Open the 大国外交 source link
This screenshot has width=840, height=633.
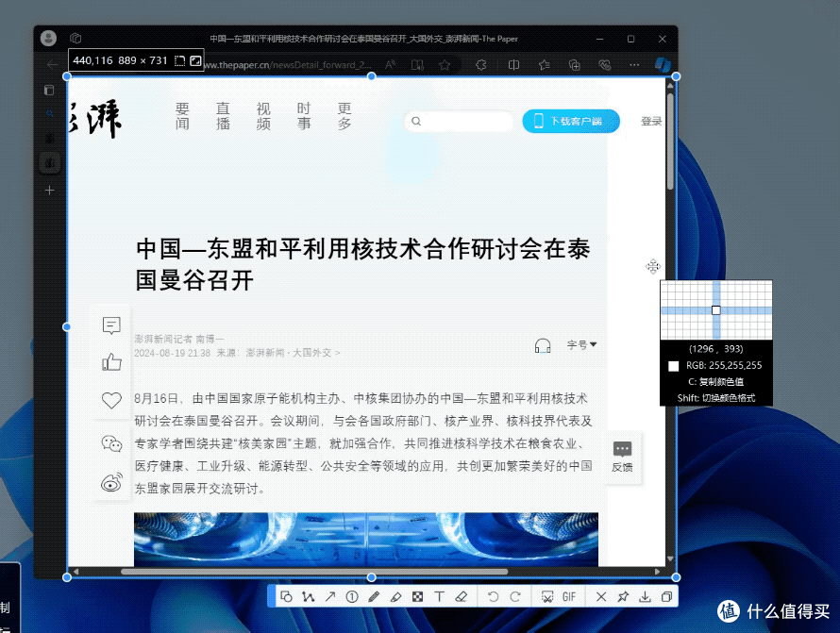[x=311, y=353]
